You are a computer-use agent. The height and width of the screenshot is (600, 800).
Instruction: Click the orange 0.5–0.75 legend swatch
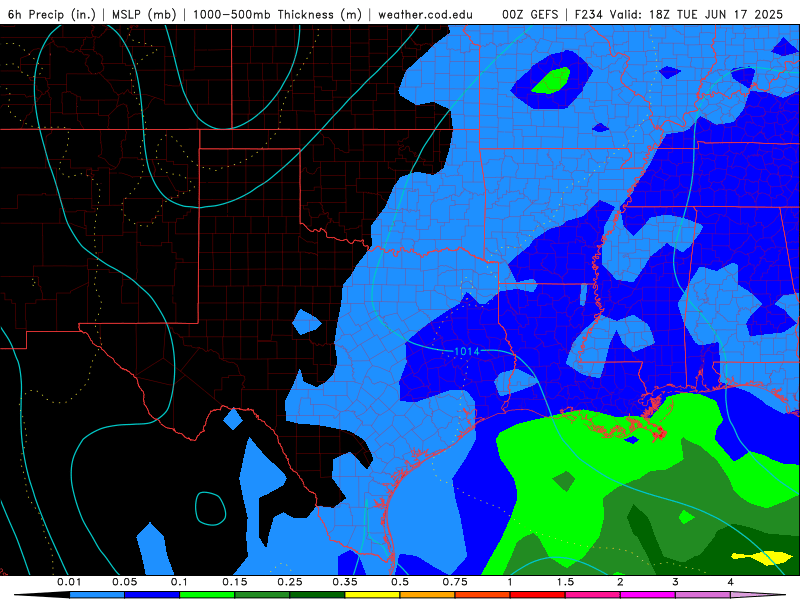click(x=428, y=595)
